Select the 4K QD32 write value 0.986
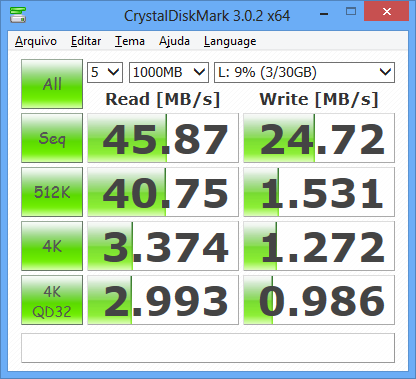The width and height of the screenshot is (416, 379). point(319,300)
